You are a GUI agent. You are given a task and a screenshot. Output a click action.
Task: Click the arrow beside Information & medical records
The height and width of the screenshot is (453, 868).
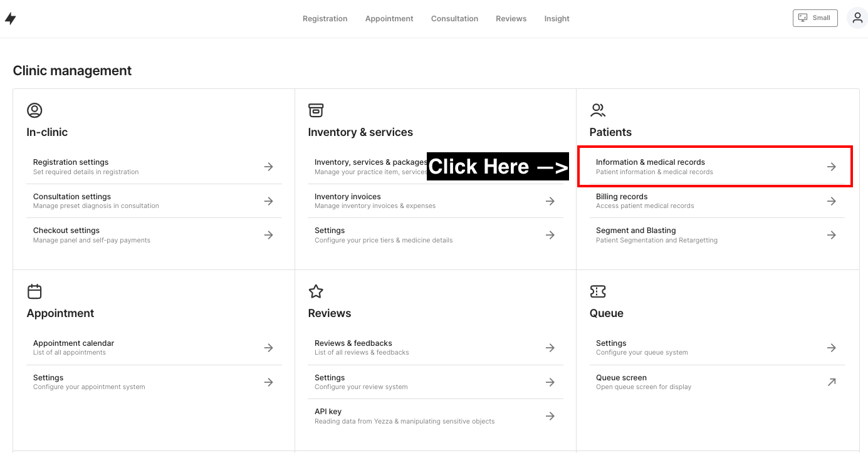pyautogui.click(x=831, y=167)
